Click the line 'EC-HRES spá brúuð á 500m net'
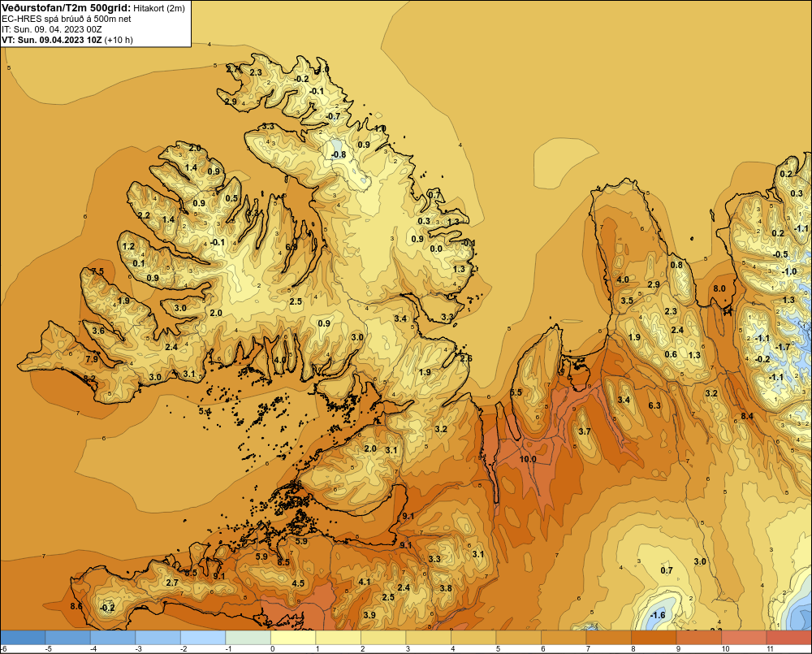Viewport: 812px width, 654px height. coord(67,19)
